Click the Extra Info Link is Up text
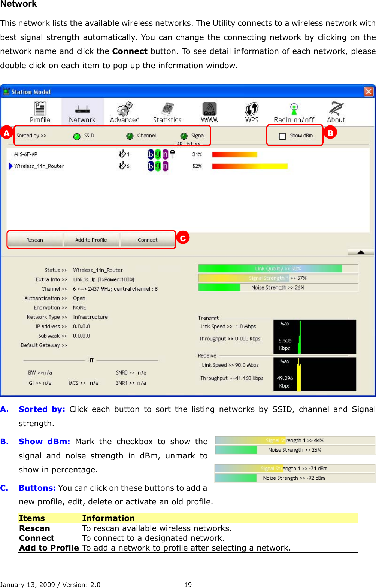Image resolution: width=376 pixels, height=588 pixels. pyautogui.click(x=103, y=279)
